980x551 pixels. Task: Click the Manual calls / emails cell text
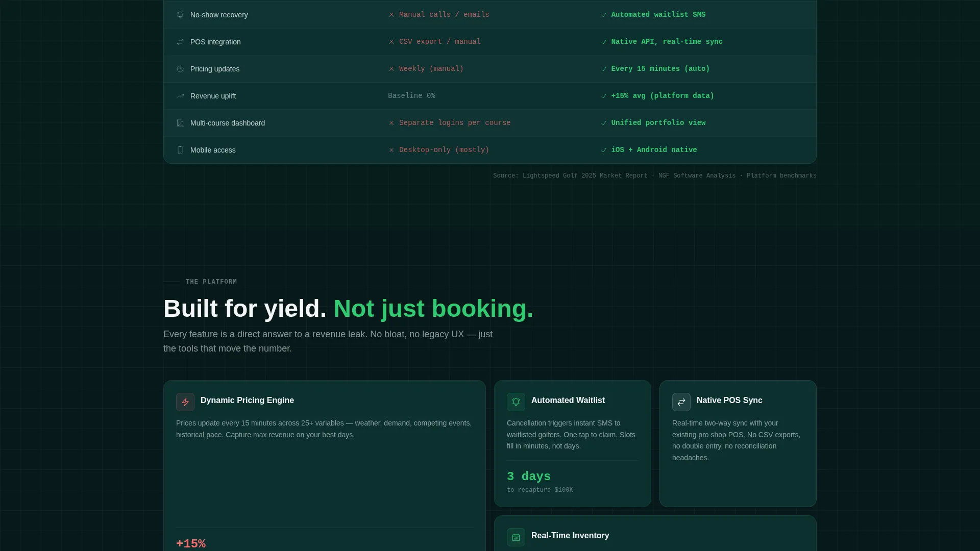[x=444, y=15]
